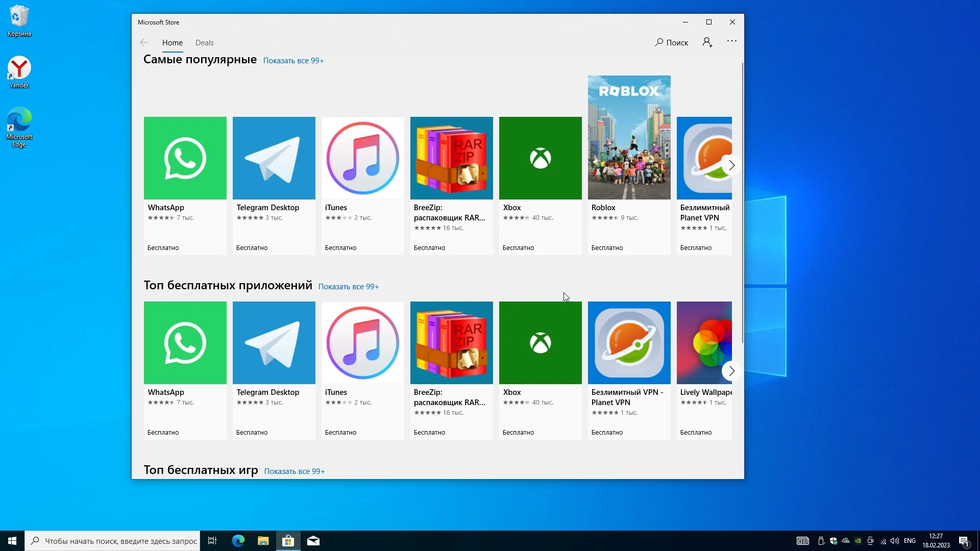
Task: Click the user account sign-in icon
Action: pos(707,42)
